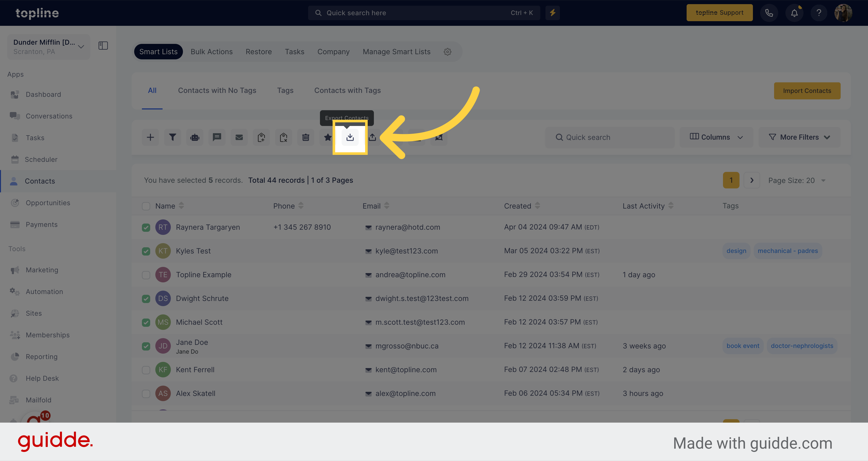Open the pipeline filter funnel icon

(x=173, y=137)
